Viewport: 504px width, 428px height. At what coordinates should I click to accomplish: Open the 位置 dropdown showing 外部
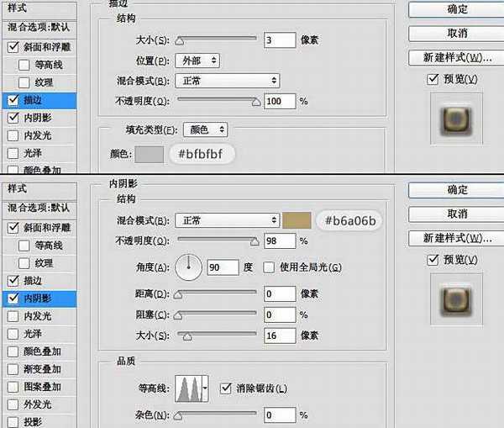coord(198,61)
